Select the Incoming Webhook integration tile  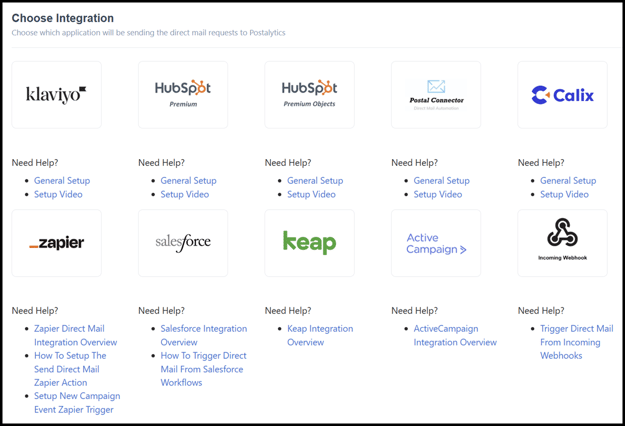pyautogui.click(x=562, y=243)
